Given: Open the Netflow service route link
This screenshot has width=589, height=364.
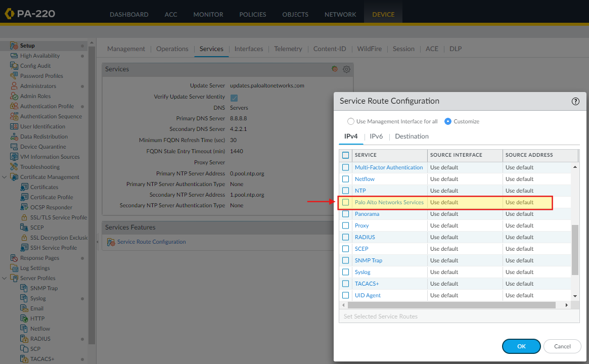Looking at the screenshot, I should 365,178.
